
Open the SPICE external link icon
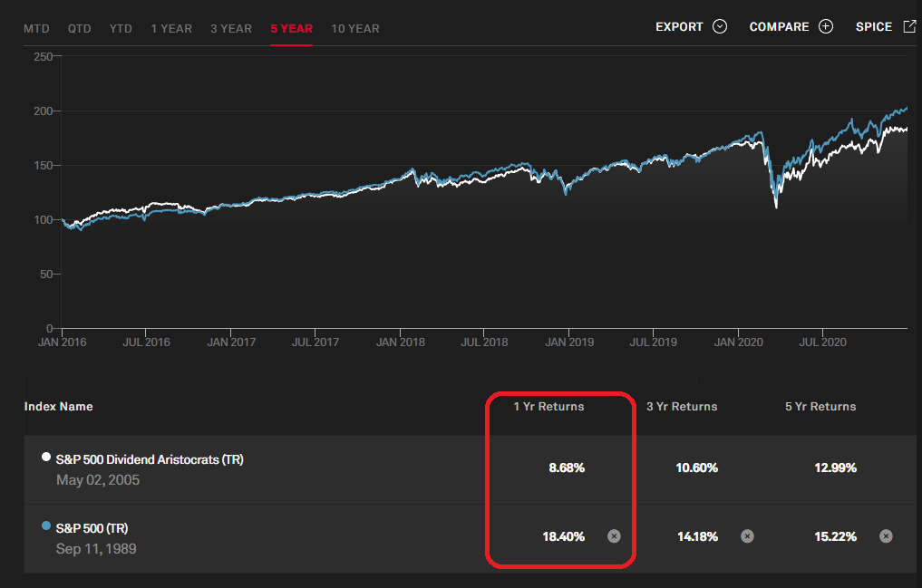(909, 26)
